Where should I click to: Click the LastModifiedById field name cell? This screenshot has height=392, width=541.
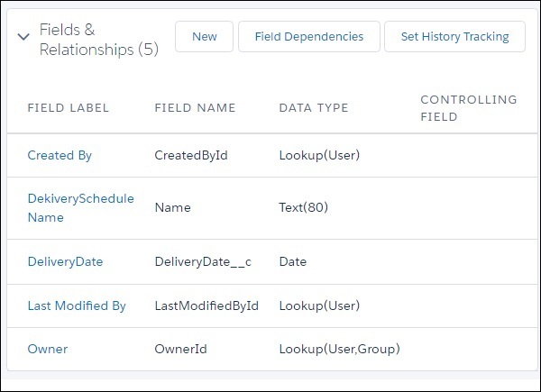click(x=206, y=305)
